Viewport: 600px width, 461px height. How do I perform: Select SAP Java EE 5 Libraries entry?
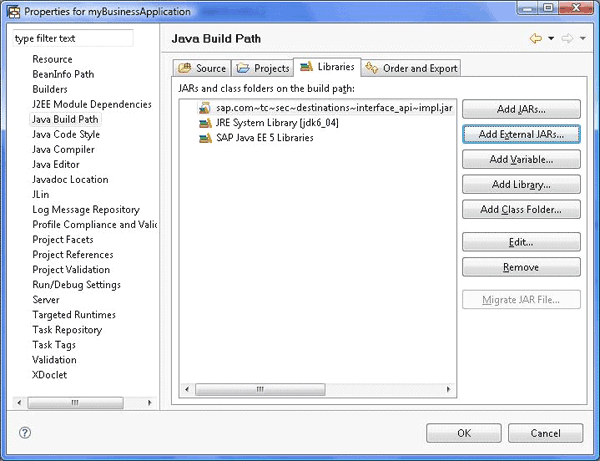click(x=264, y=138)
